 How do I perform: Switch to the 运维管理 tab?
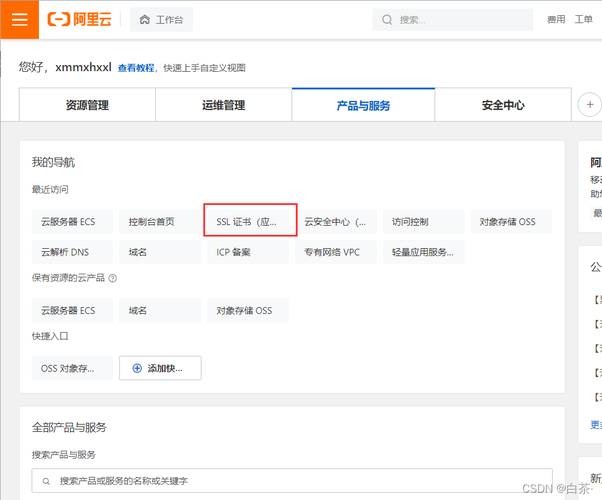223,105
